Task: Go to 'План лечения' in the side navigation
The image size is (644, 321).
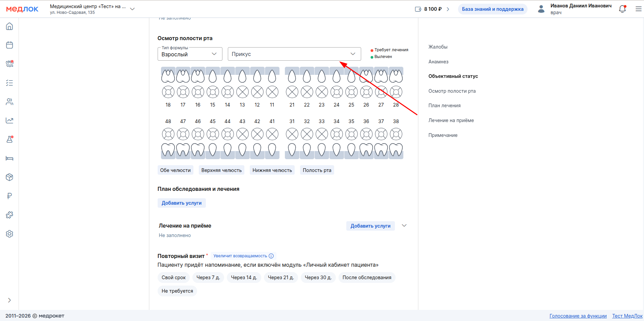Action: 444,106
